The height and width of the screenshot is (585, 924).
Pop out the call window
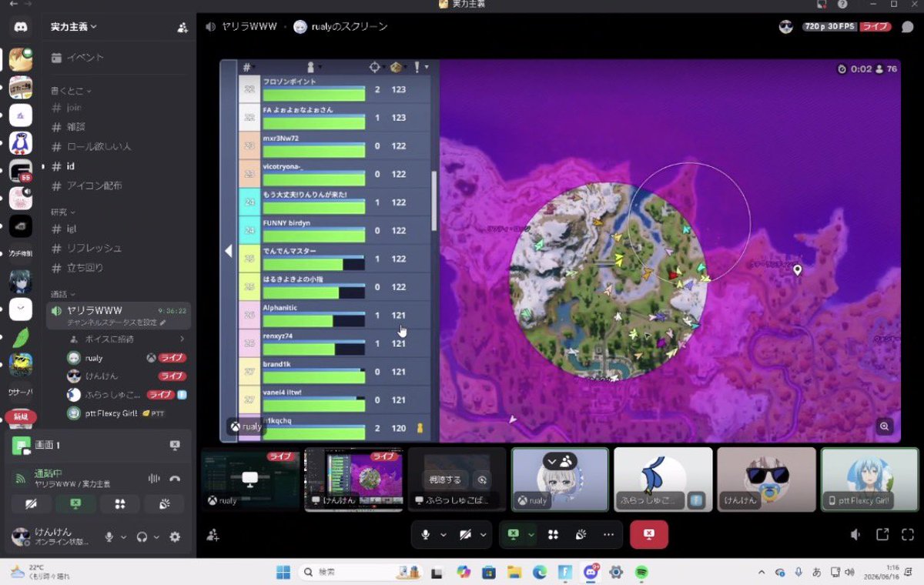click(882, 534)
